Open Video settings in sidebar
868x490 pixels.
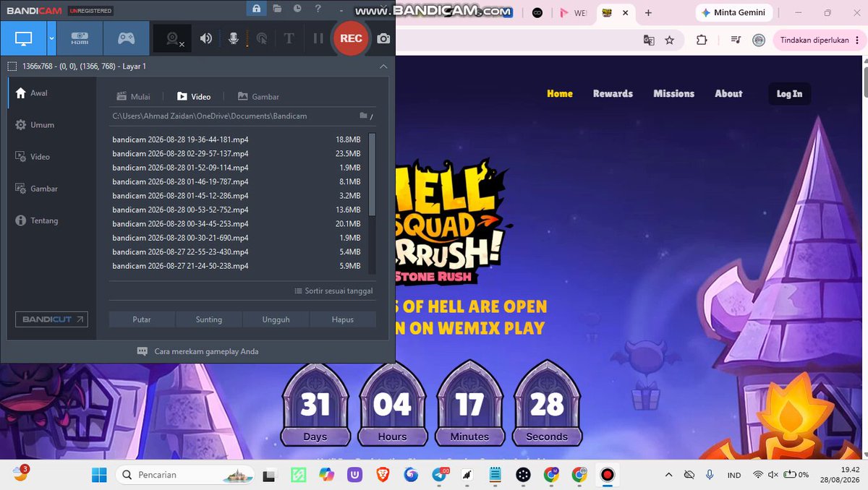pyautogui.click(x=51, y=157)
